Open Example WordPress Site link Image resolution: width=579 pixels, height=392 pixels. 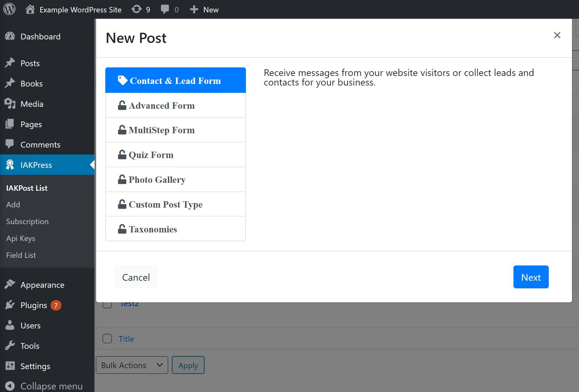click(x=80, y=10)
